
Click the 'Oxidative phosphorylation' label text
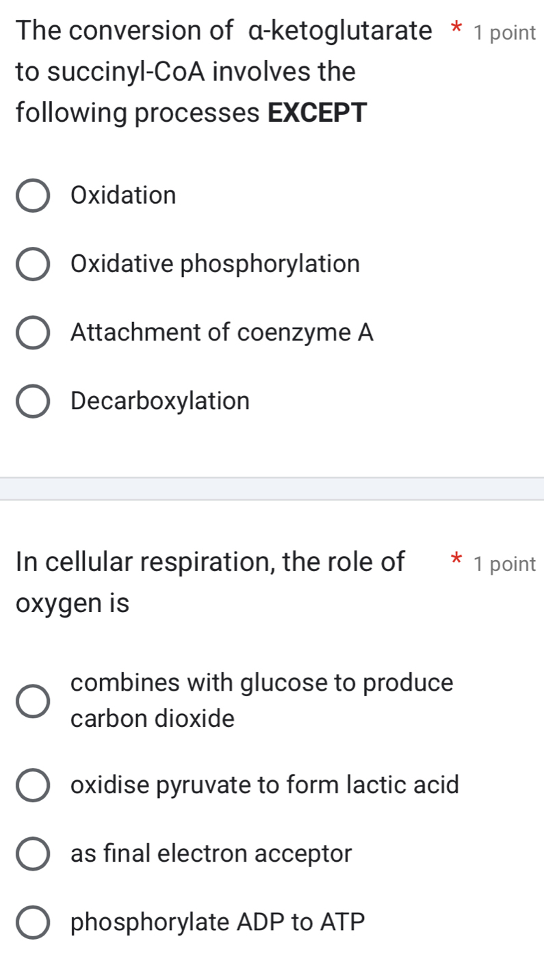(x=215, y=264)
